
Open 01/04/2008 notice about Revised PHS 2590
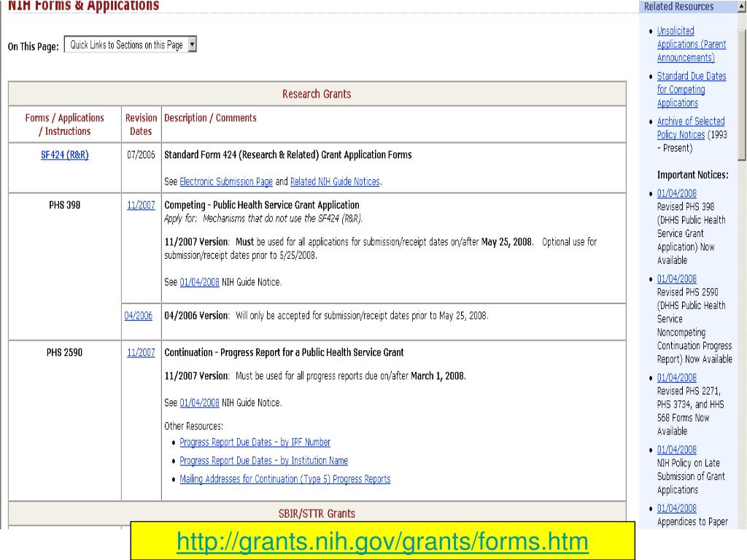point(676,279)
